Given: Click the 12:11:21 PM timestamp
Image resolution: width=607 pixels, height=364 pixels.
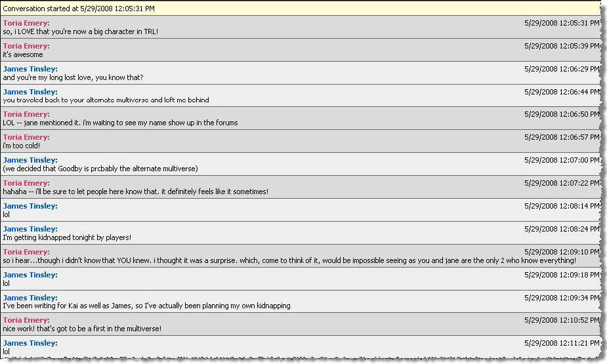Looking at the screenshot, I should pos(562,343).
